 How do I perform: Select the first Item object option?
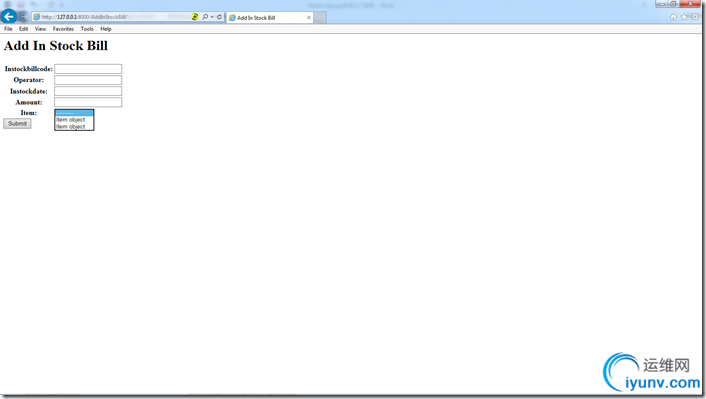(x=74, y=120)
